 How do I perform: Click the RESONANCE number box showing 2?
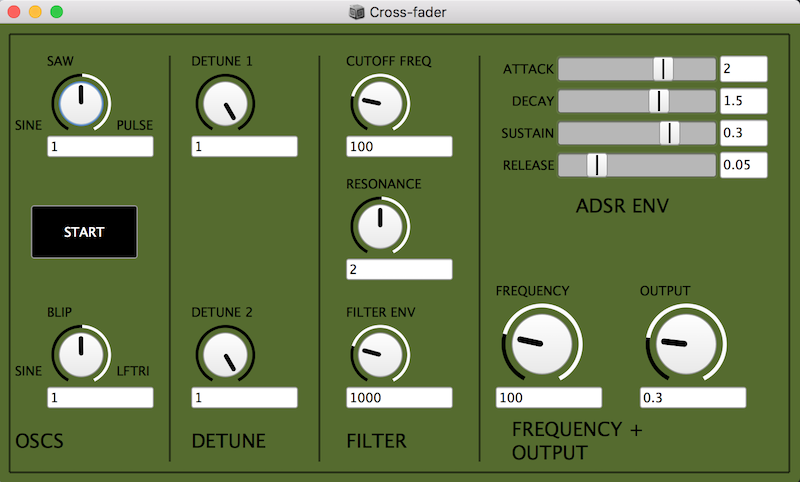(399, 269)
